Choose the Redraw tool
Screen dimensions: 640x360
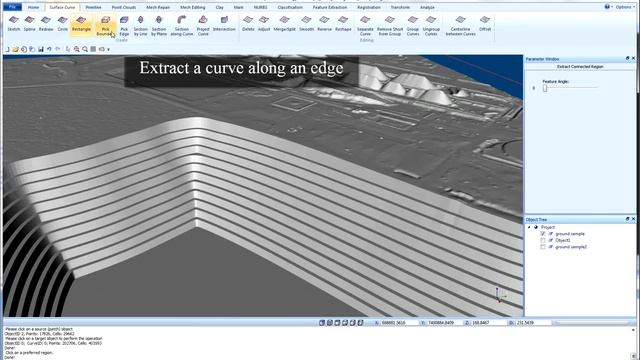click(x=46, y=24)
